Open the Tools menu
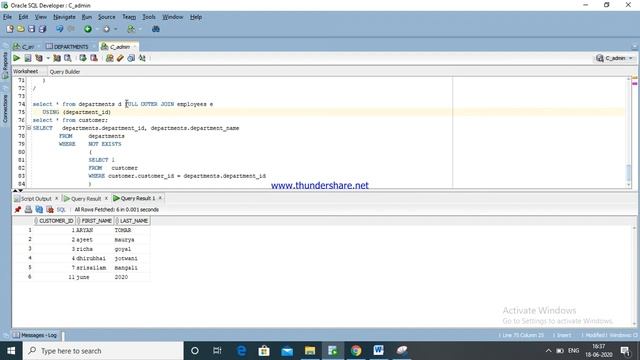Screen dimensions: 640x360 click(x=149, y=17)
